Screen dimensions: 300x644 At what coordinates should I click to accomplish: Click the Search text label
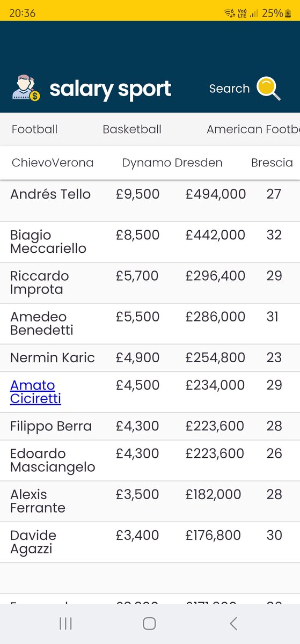pos(229,89)
